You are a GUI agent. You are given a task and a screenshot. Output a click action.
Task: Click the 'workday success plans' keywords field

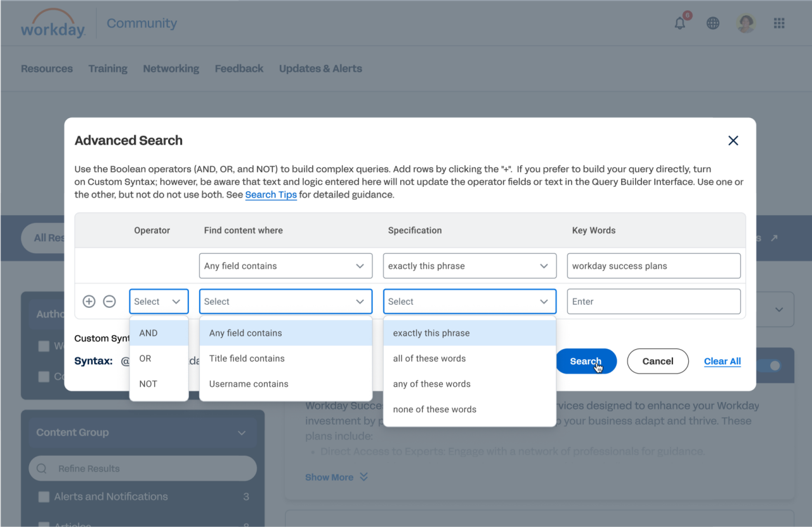tap(653, 266)
